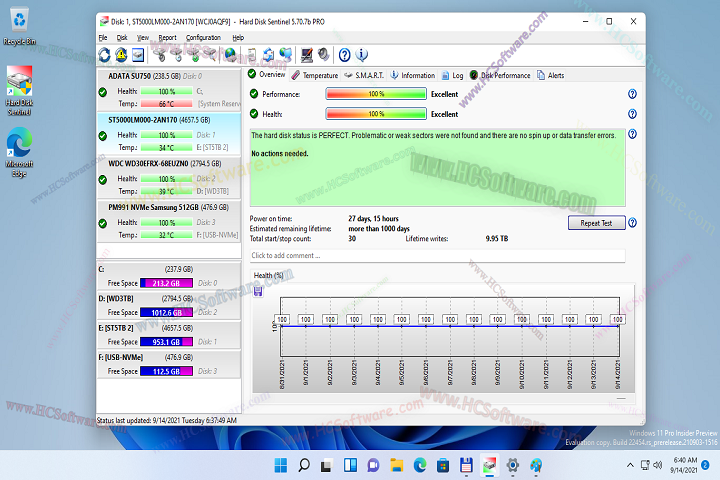Image resolution: width=720 pixels, height=480 pixels.
Task: Select the Overview tab
Action: coord(267,74)
